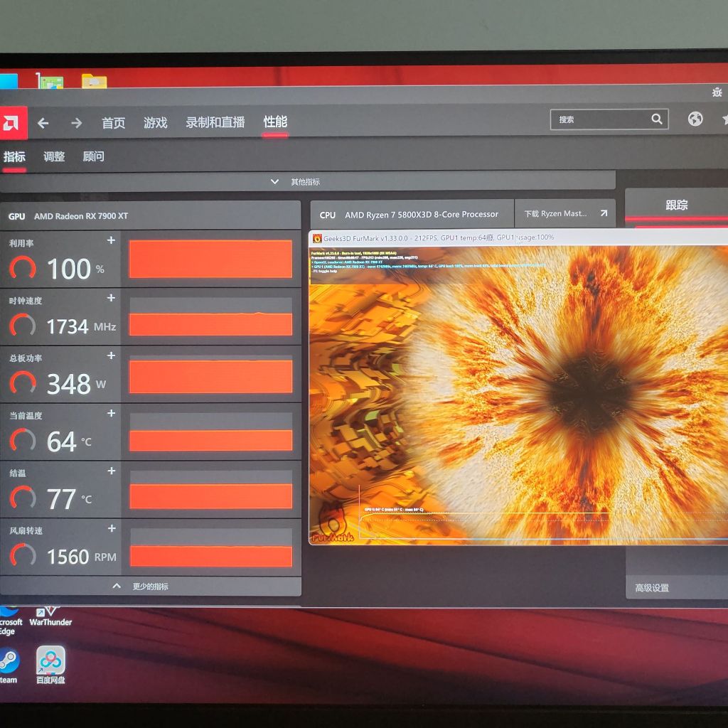Click the back navigation arrow
The height and width of the screenshot is (728, 728).
[43, 122]
